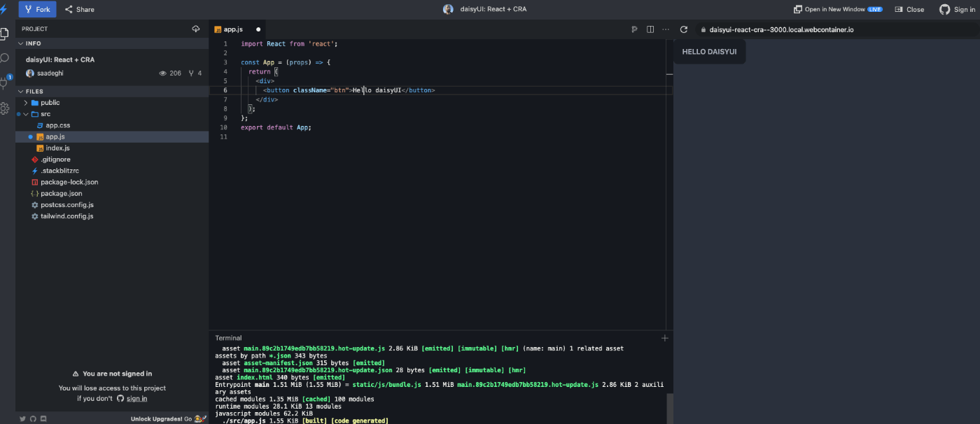Click export default App line

click(276, 127)
